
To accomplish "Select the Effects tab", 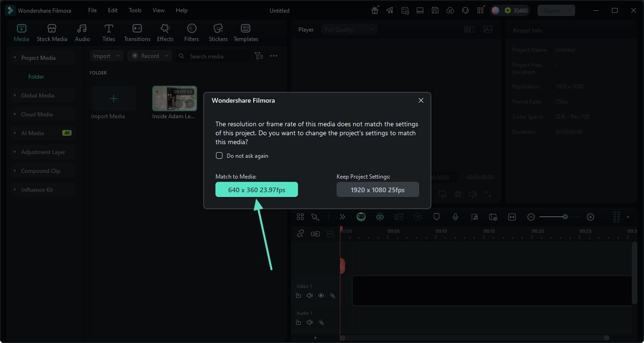I will point(165,33).
